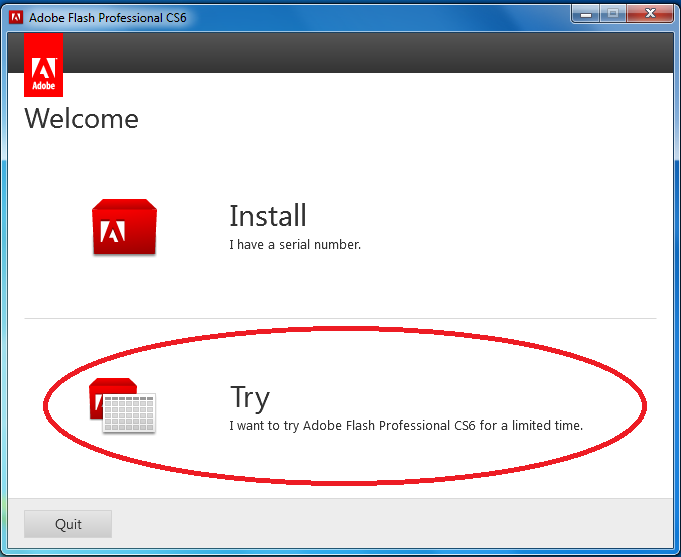Click the Welcome heading
The height and width of the screenshot is (557, 681).
pyautogui.click(x=82, y=118)
